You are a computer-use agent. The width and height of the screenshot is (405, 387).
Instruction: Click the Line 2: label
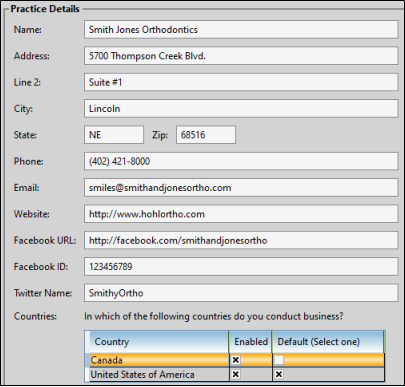click(x=27, y=82)
